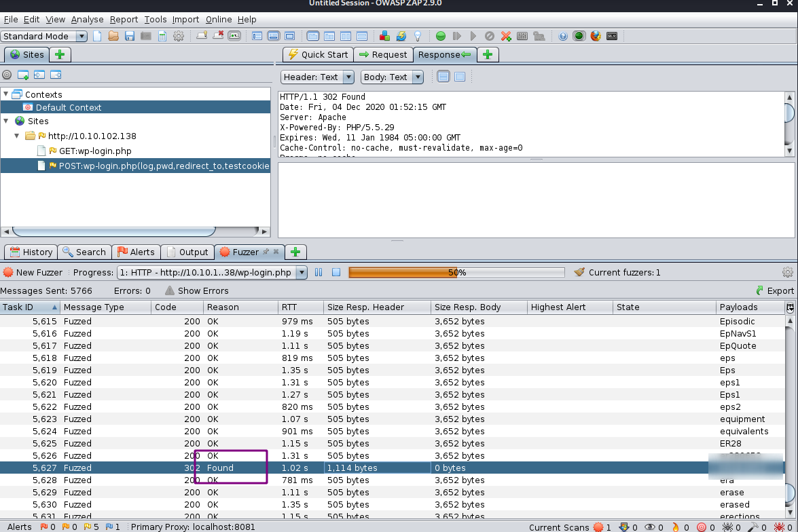798x532 pixels.
Task: Collapse the http://10.10.102.138 site node
Action: pos(17,136)
